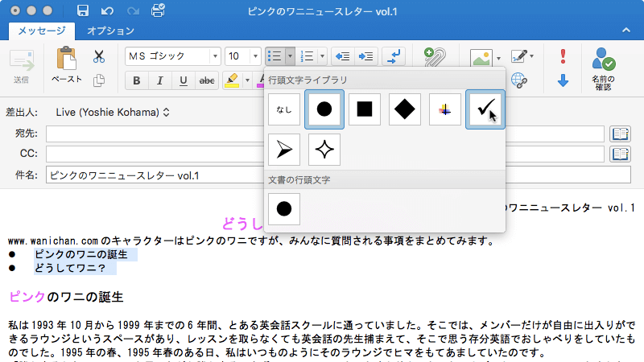Click the 宛先 recipient field
This screenshot has height=362, width=644.
(324, 134)
